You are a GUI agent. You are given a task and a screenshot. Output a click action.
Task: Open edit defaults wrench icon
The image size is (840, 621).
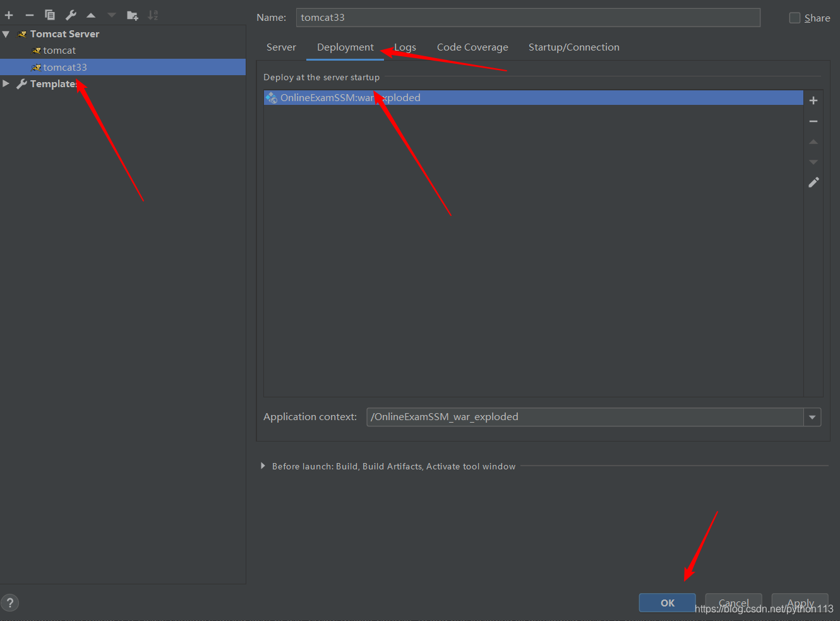71,15
